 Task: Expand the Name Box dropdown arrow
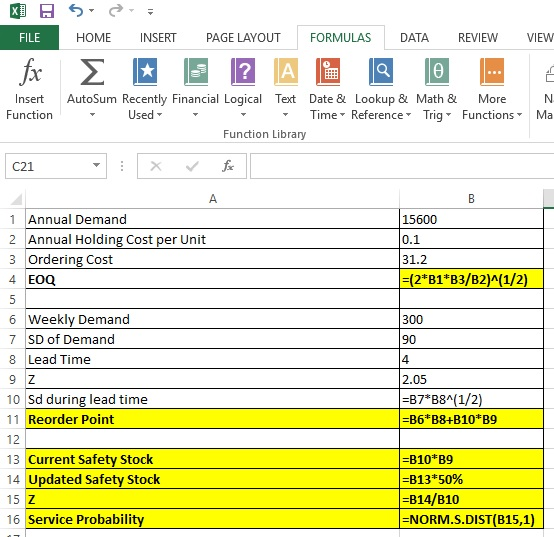coord(96,165)
